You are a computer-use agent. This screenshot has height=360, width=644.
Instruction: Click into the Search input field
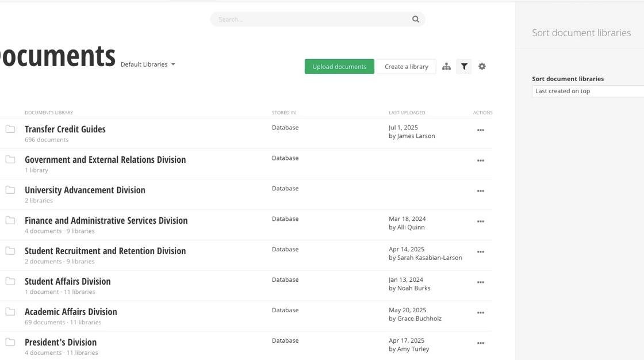click(310, 20)
